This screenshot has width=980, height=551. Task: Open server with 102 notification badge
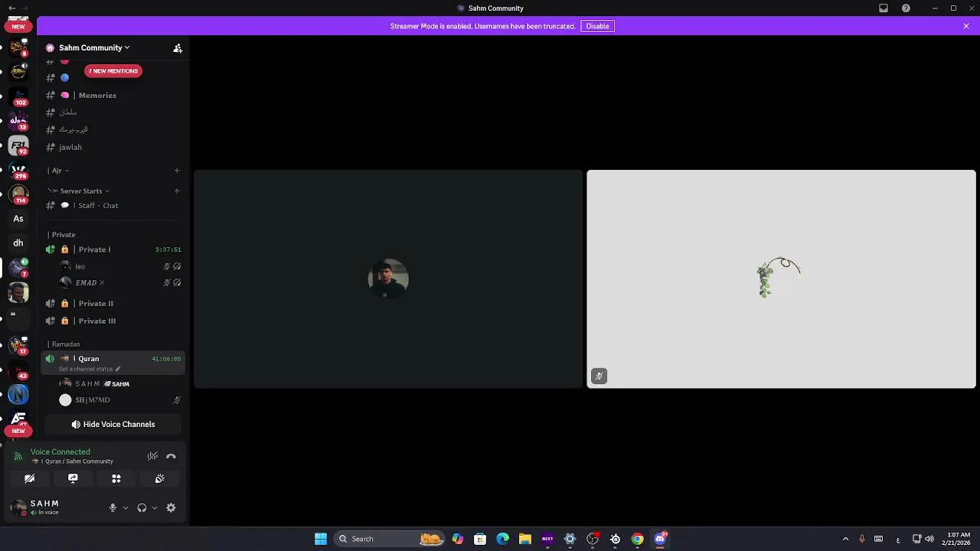(x=18, y=96)
